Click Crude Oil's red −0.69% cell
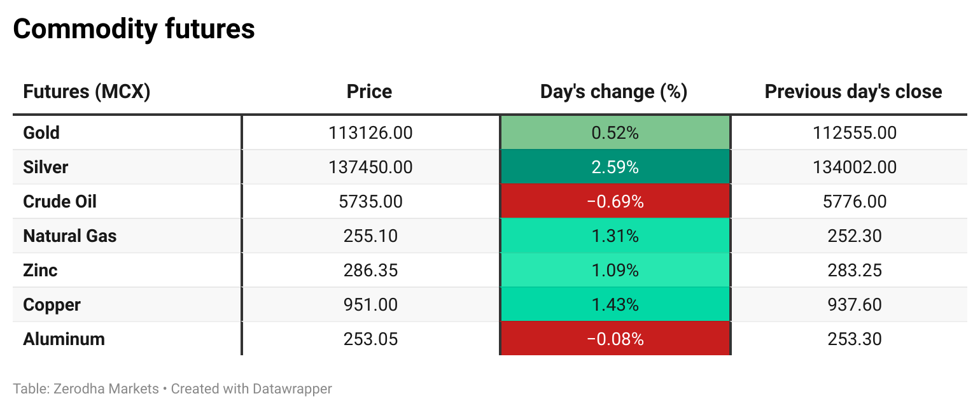 pos(615,202)
